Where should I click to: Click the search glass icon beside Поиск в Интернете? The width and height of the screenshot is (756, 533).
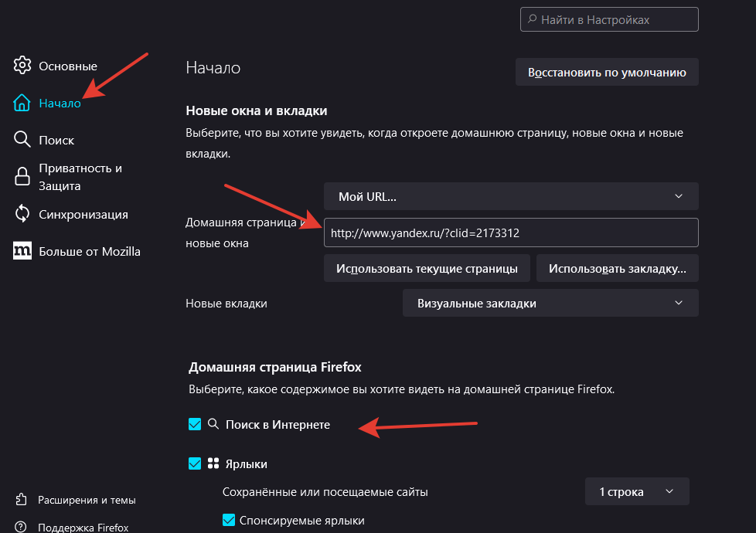pyautogui.click(x=213, y=424)
